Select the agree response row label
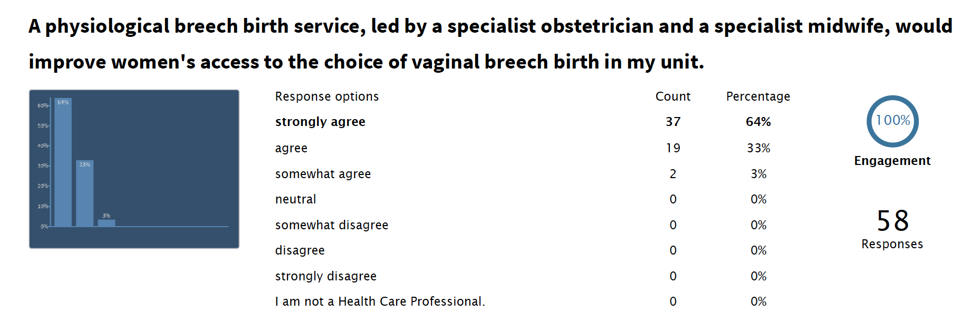The image size is (980, 331). coord(291,148)
